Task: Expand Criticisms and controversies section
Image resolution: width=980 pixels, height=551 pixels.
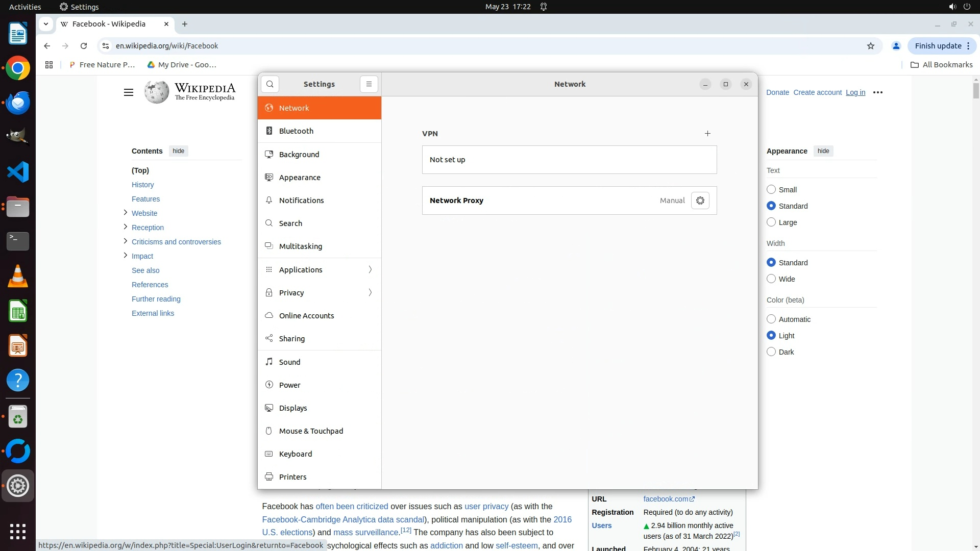Action: (x=126, y=241)
